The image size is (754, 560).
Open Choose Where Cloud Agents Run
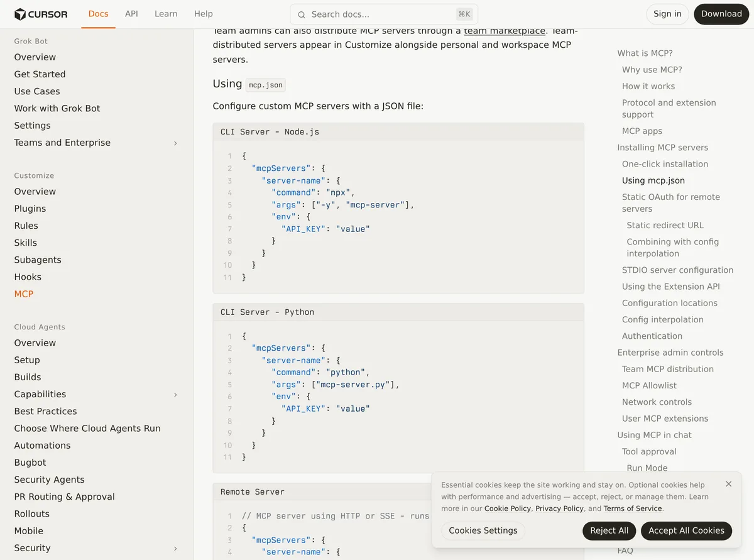[87, 429]
